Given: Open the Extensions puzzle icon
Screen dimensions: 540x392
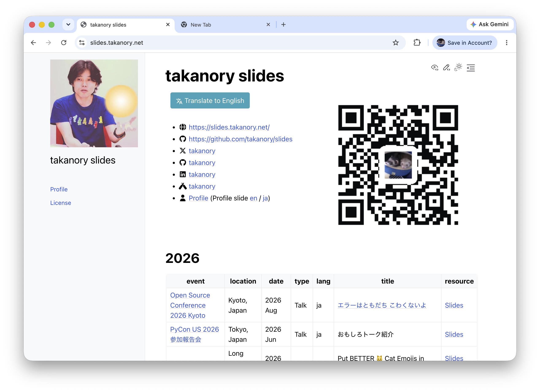Looking at the screenshot, I should [417, 43].
